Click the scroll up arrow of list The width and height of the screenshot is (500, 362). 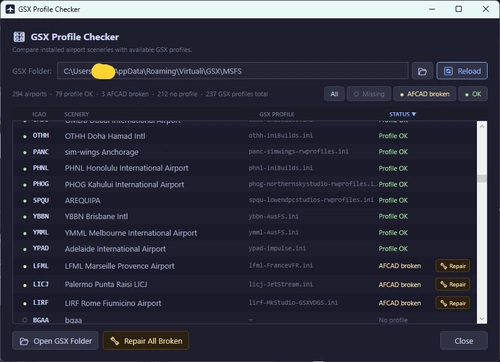(x=482, y=126)
